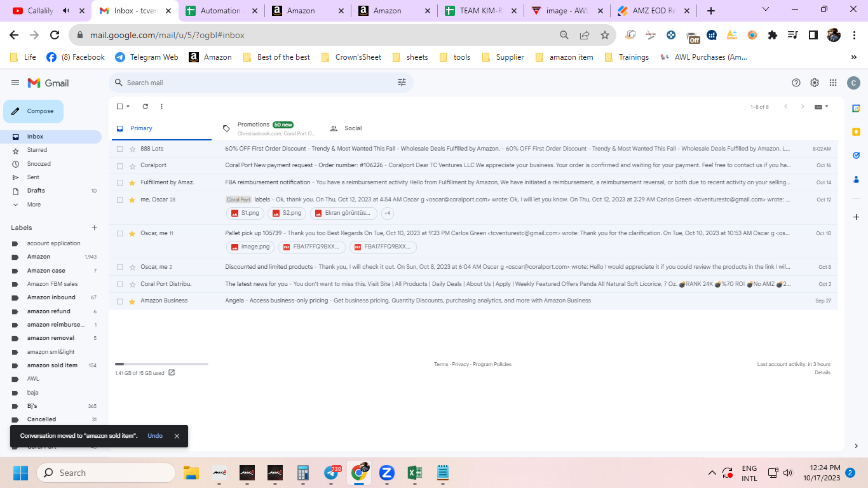Go to newer messages arrow
This screenshot has width=868, height=488.
pyautogui.click(x=785, y=107)
